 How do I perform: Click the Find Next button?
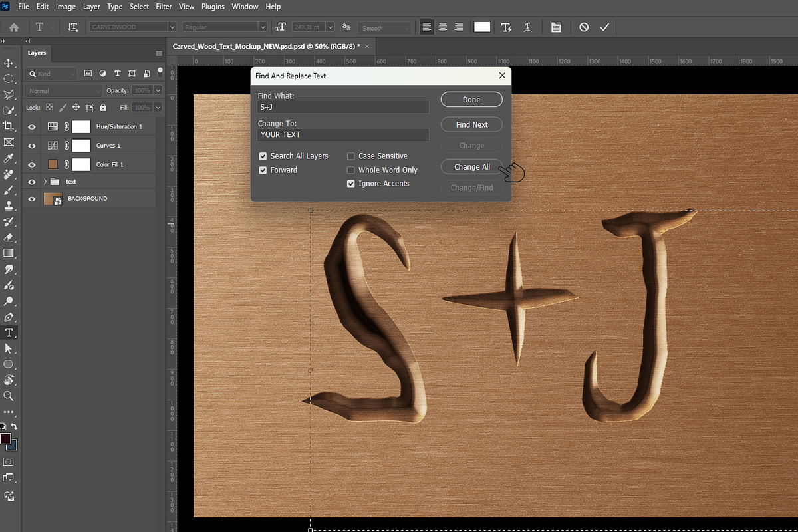[471, 125]
